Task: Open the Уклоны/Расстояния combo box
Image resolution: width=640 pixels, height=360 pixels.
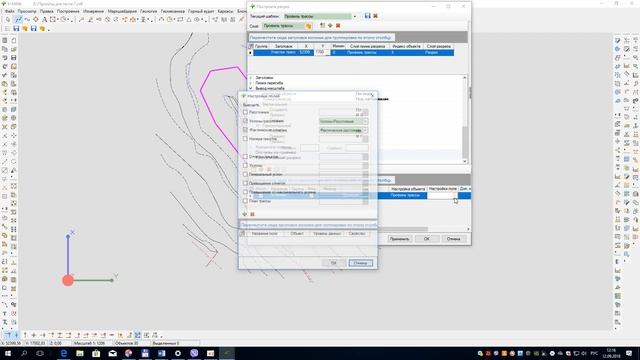Action: click(x=343, y=121)
